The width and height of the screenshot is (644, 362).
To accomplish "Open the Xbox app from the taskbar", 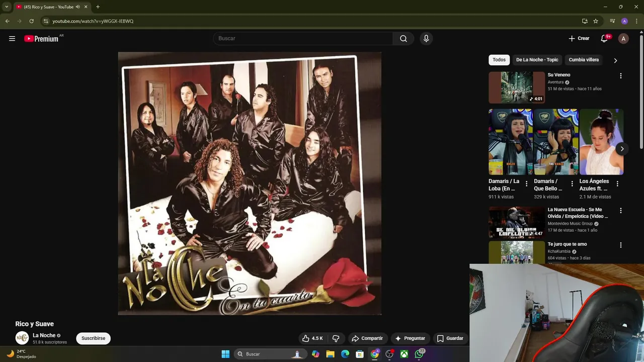I will point(404,354).
